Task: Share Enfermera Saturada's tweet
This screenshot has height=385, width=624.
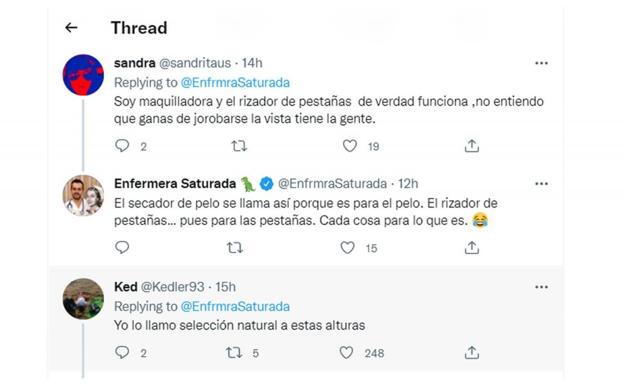Action: coord(472,248)
